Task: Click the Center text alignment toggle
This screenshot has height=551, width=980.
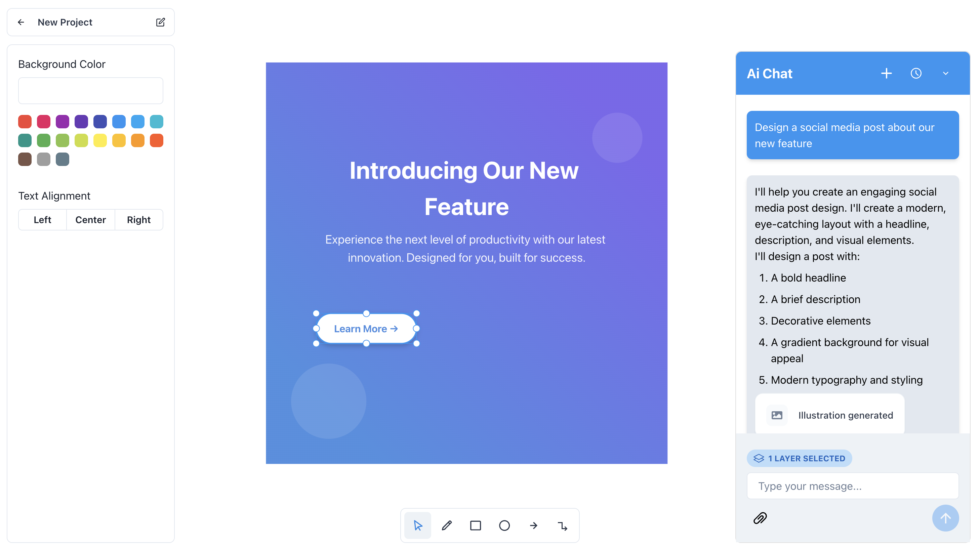Action: 90,219
